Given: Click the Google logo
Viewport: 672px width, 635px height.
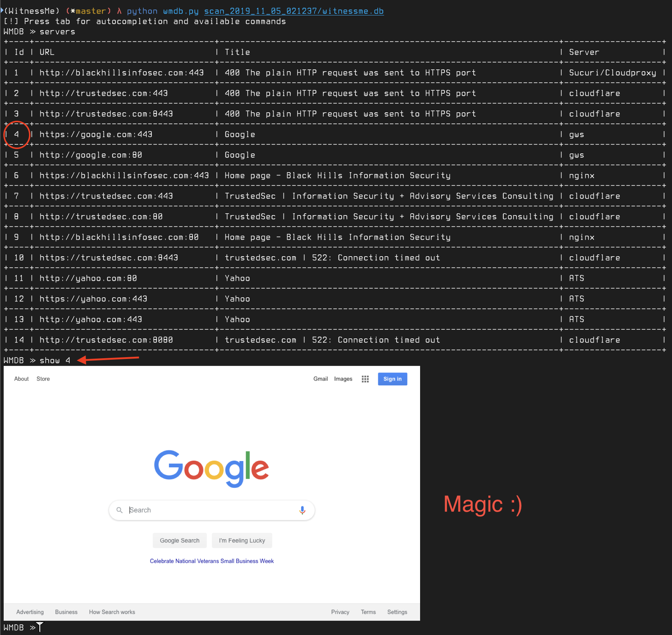Looking at the screenshot, I should (x=212, y=468).
